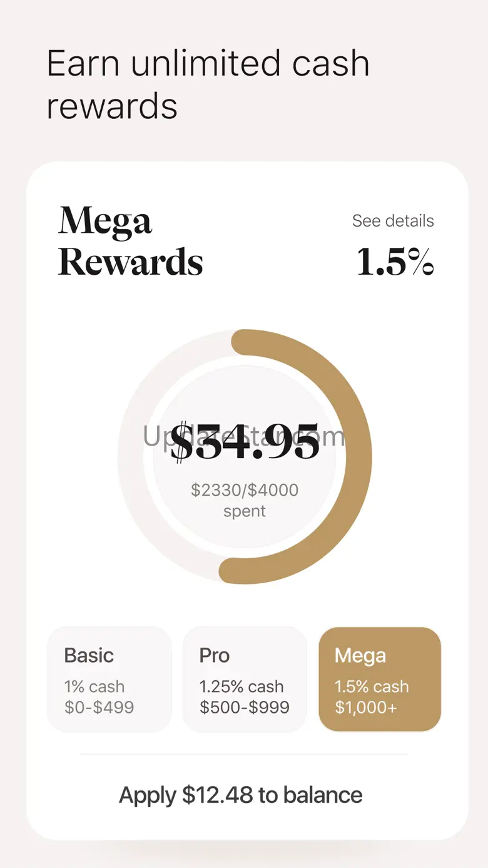Tap the $2330/$4000 spent label
Screen dimensions: 488x868
(x=245, y=489)
